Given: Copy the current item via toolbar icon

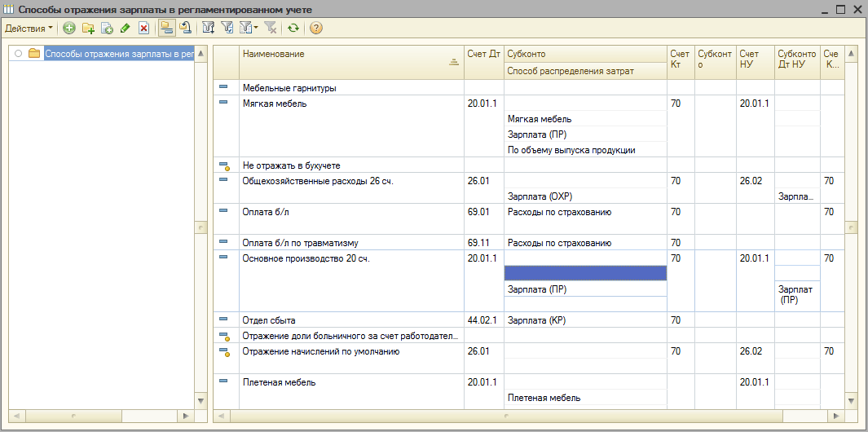Looking at the screenshot, I should [107, 29].
